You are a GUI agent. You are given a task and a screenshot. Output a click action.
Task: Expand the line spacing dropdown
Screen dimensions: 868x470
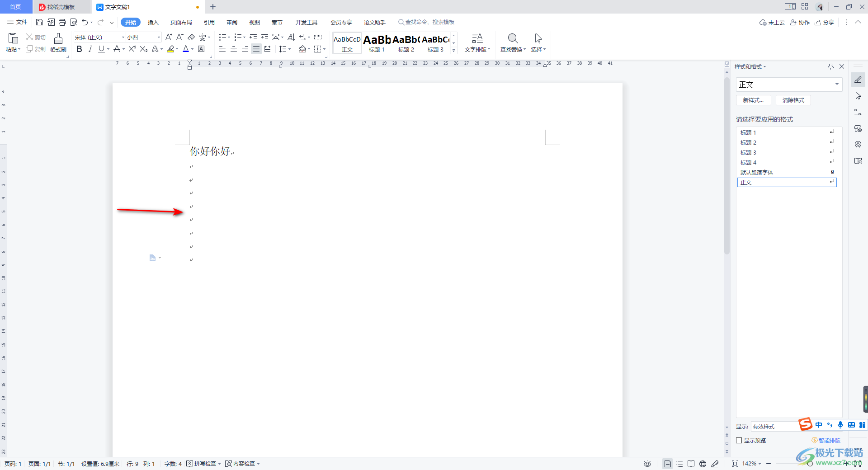pyautogui.click(x=289, y=49)
